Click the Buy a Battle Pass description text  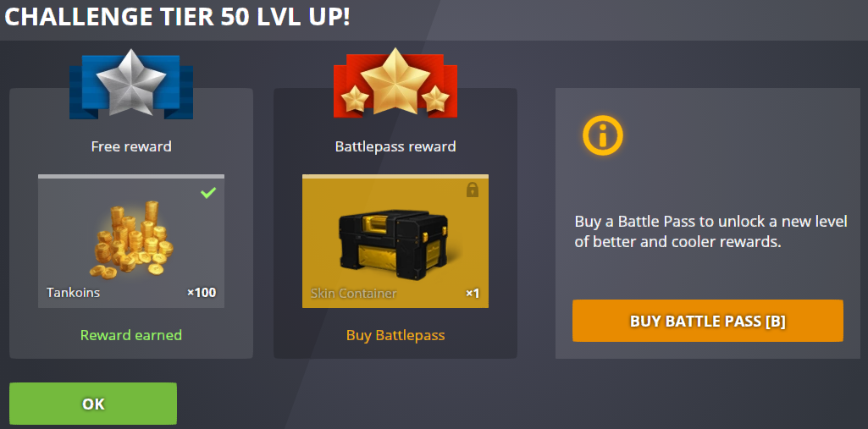point(710,232)
